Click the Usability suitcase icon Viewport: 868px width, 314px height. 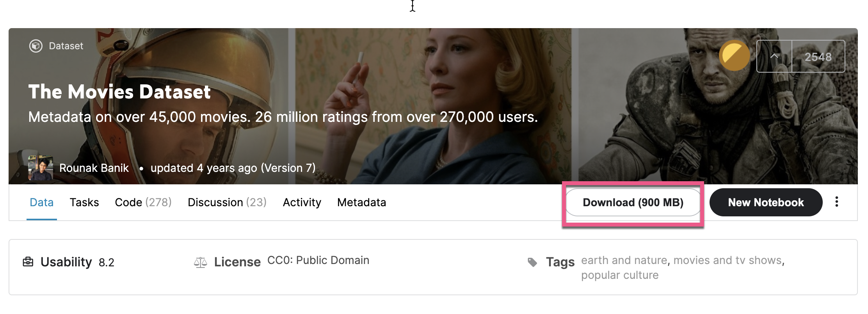(28, 262)
